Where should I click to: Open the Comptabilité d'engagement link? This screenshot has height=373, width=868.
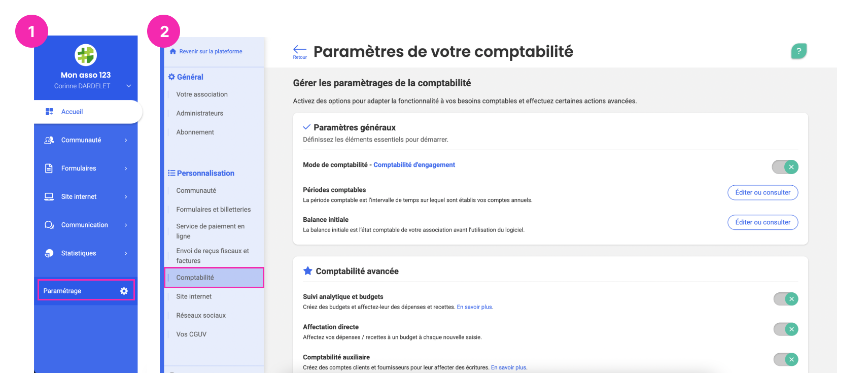pos(414,165)
